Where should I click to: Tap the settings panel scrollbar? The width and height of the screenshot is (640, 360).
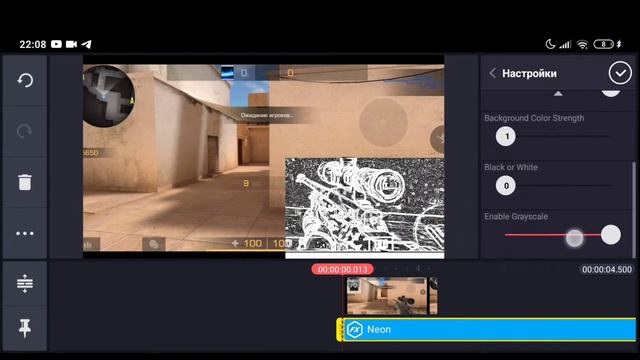634,210
